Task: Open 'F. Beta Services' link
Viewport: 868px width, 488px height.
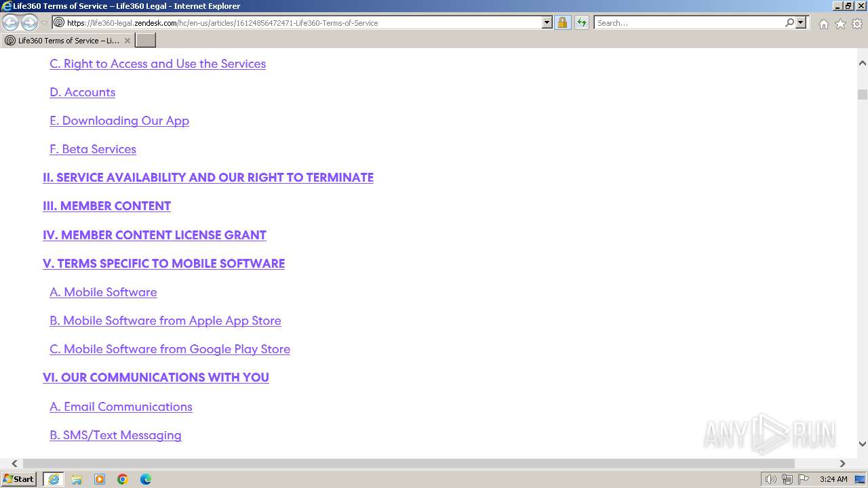Action: (x=93, y=149)
